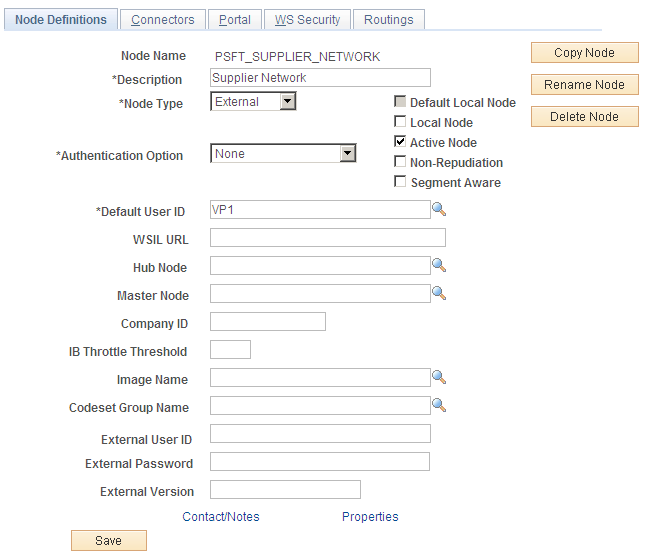Focus the External Password field

click(320, 462)
